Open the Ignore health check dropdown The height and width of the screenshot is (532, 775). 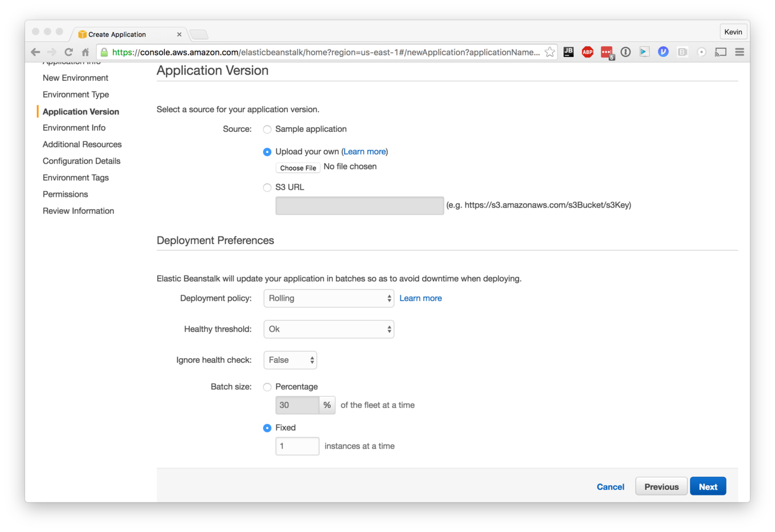290,360
